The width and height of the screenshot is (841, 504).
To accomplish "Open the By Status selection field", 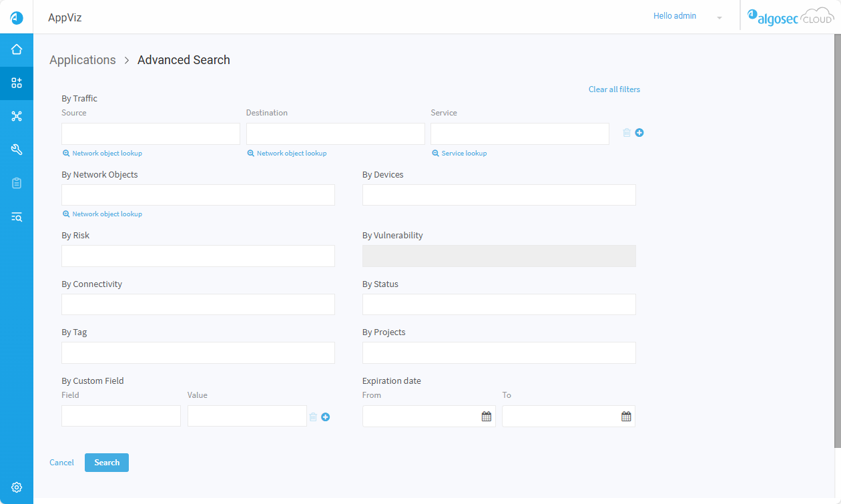I will [499, 304].
